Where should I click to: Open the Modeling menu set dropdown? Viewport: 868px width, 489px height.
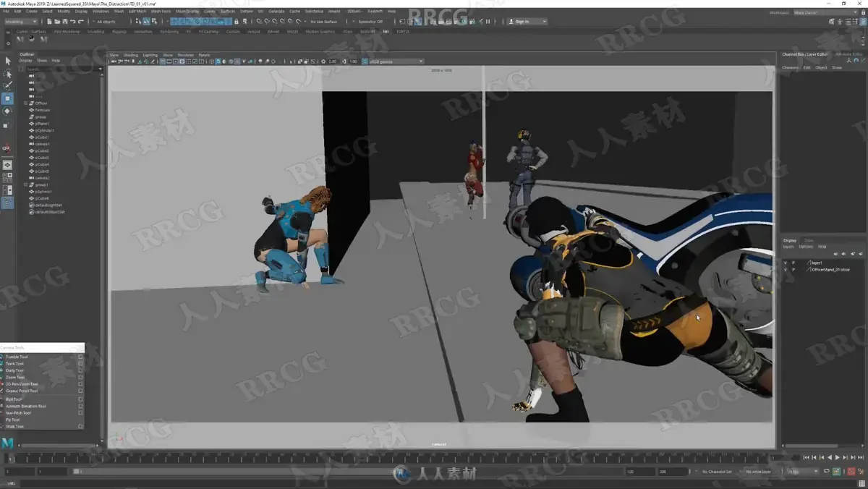pos(21,22)
